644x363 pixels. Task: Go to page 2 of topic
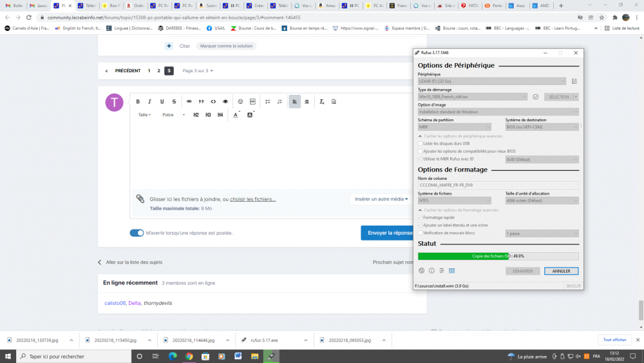coord(158,71)
